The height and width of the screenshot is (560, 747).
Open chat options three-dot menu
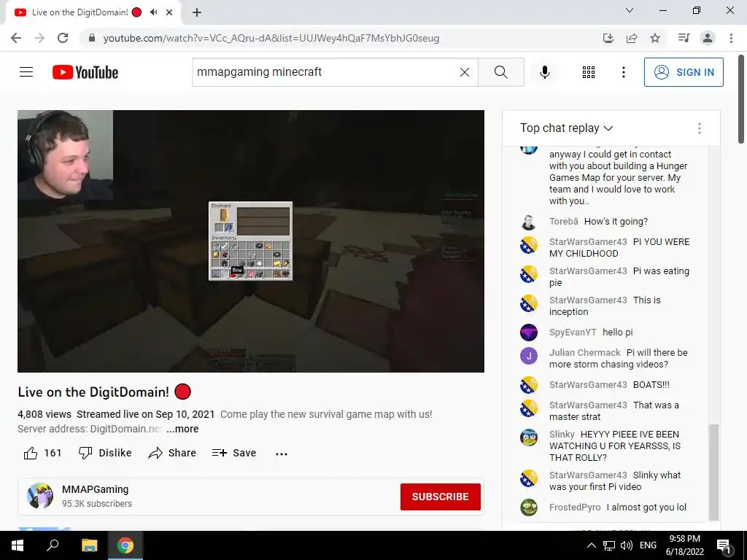[699, 128]
